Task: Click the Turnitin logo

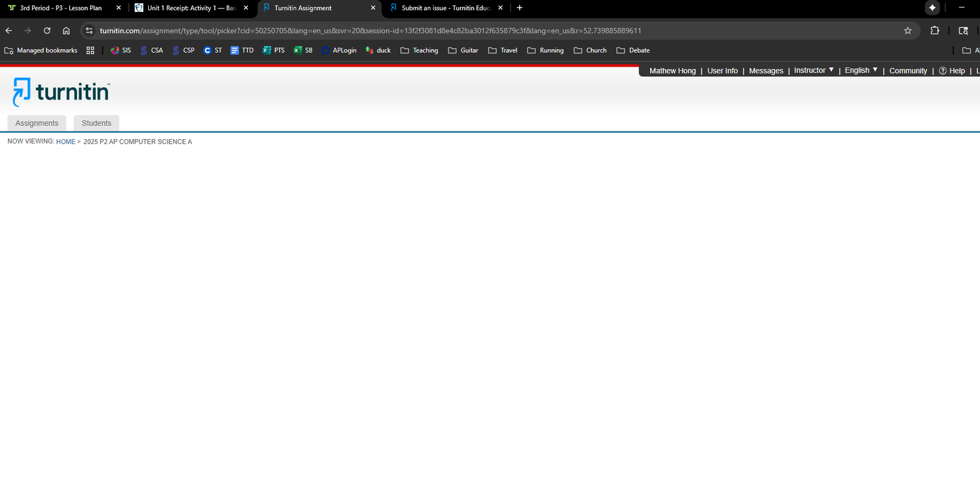Action: coord(61,92)
